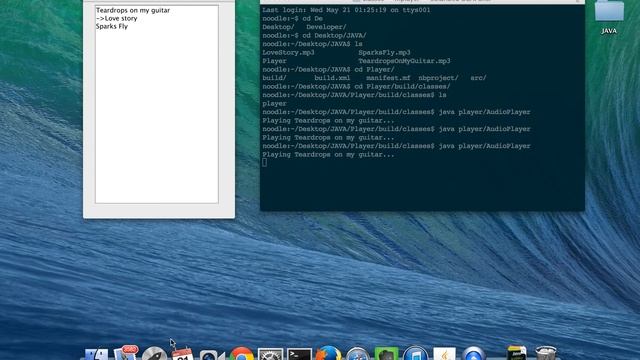The image size is (640, 360).
Task: Open the Trash in the Dock
Action: point(546,353)
